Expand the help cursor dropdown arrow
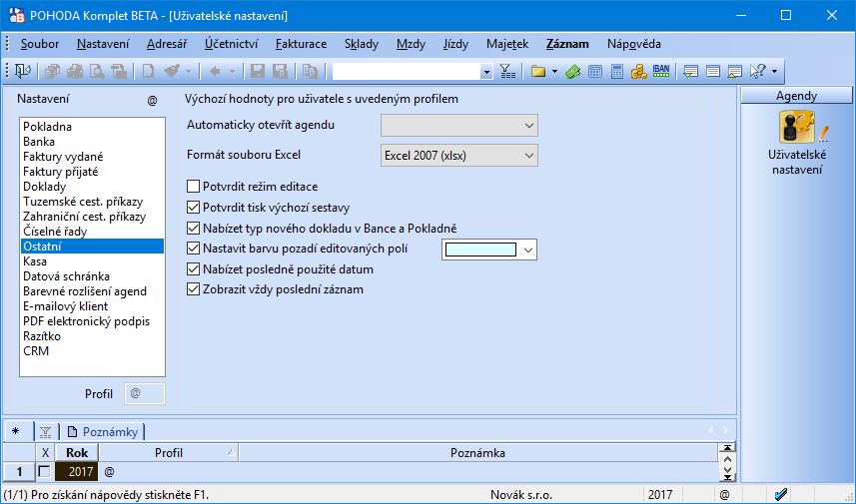The height and width of the screenshot is (504, 856). (x=774, y=71)
